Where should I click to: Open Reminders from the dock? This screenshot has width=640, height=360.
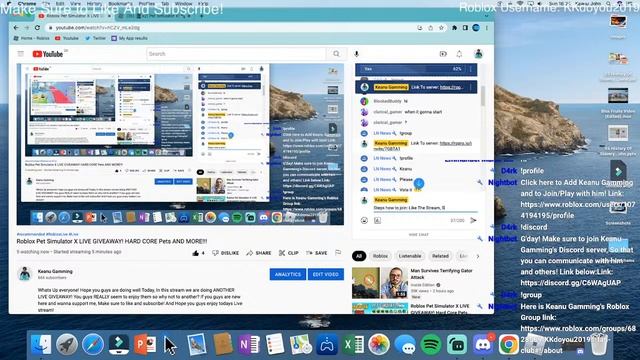(275, 345)
